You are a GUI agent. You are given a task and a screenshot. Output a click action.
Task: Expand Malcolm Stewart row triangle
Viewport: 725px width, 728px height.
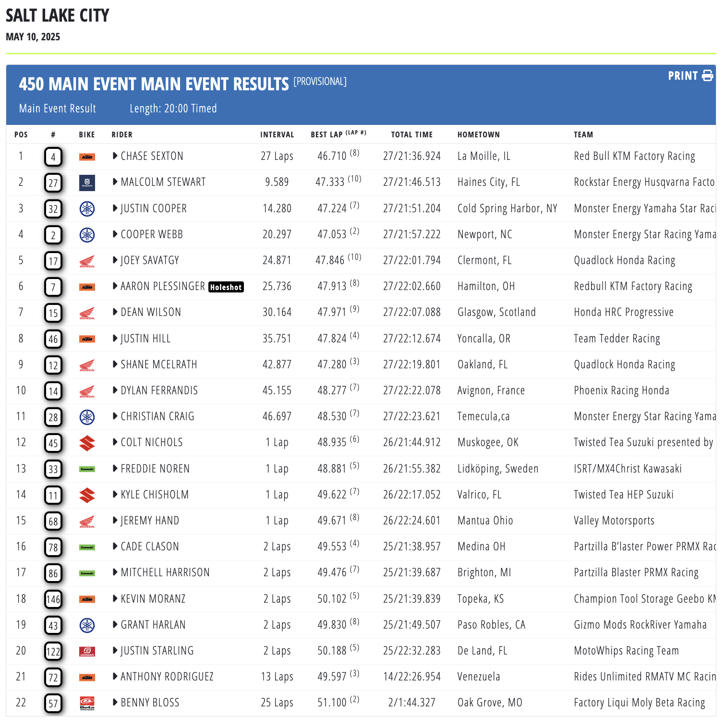pyautogui.click(x=115, y=182)
